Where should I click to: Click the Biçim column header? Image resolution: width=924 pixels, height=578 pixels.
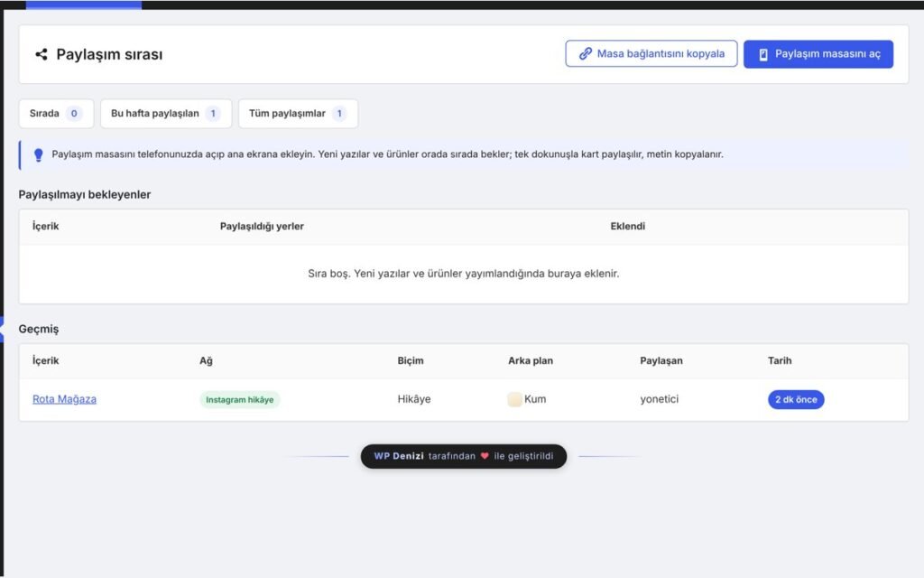click(x=411, y=360)
